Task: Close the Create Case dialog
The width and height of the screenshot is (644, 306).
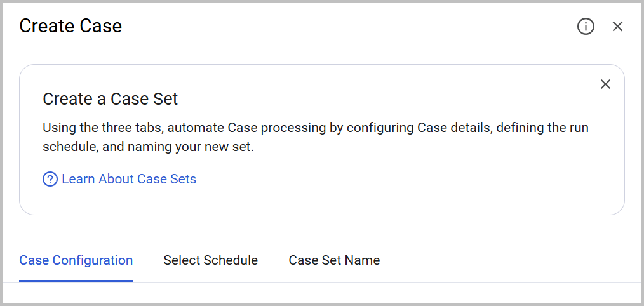Action: (x=617, y=26)
